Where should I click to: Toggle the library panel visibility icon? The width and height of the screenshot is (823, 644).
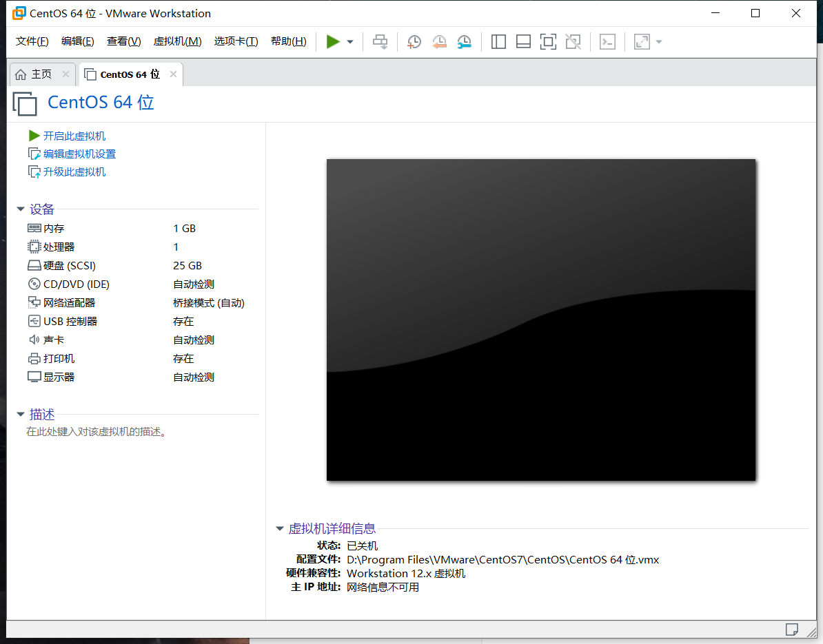point(498,41)
